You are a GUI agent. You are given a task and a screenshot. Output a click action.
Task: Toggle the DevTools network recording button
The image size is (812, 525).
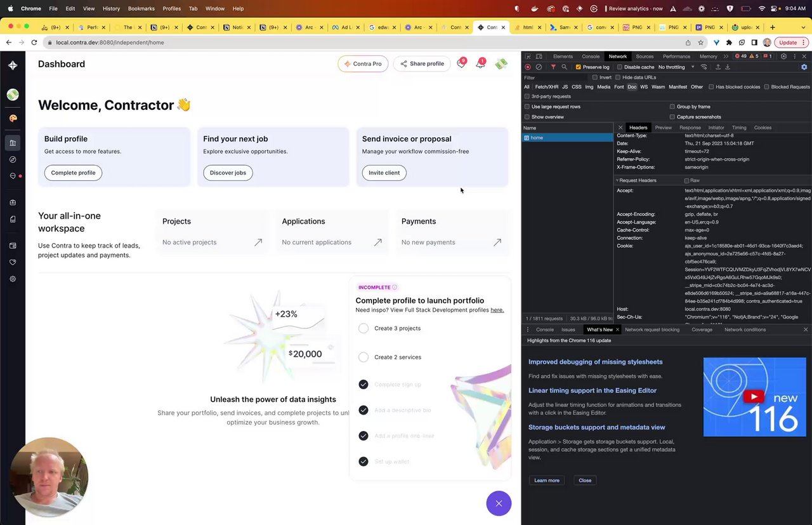point(528,67)
